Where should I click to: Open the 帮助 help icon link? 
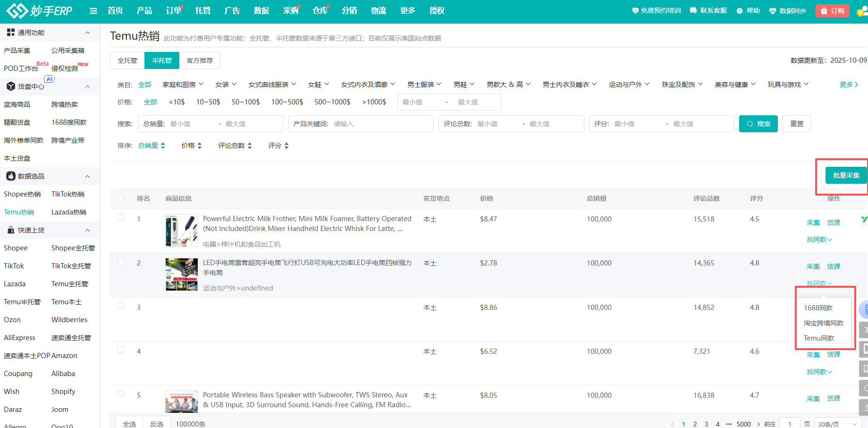pyautogui.click(x=740, y=11)
